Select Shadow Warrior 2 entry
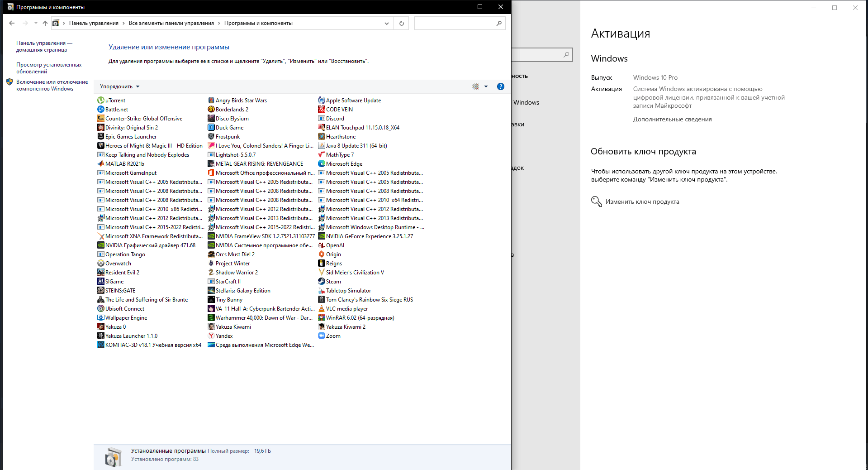 click(233, 273)
